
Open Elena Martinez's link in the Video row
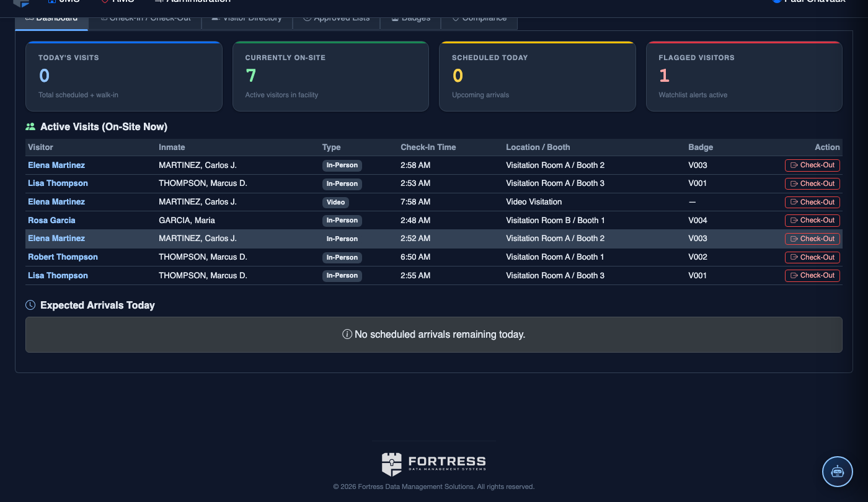tap(56, 201)
